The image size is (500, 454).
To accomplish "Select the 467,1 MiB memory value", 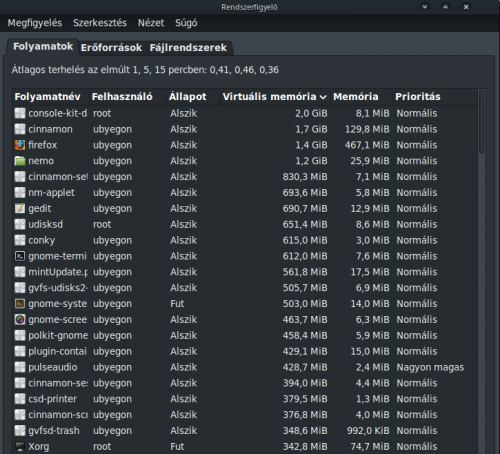I will tap(367, 145).
